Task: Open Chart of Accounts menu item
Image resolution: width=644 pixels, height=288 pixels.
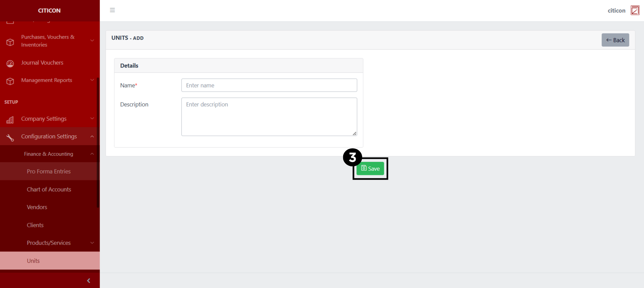Action: coord(49,190)
